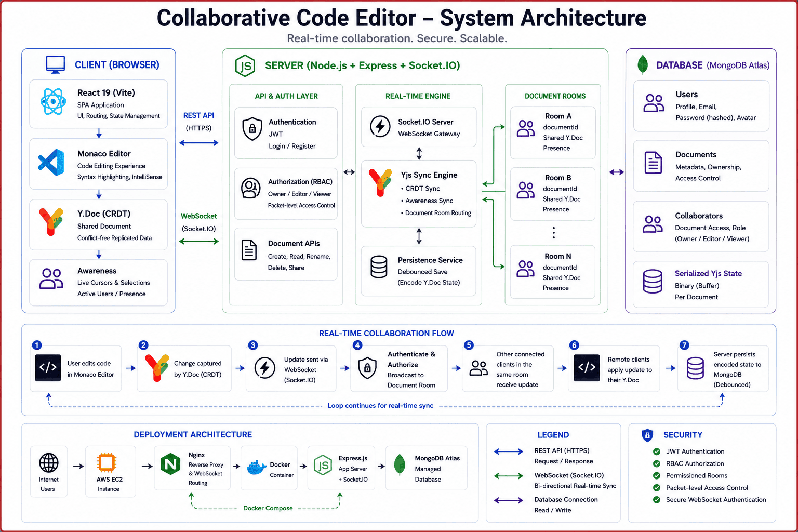
Task: Click 'Syntax Highlighting, IntelliSense' under Monaco Editor
Action: pyautogui.click(x=119, y=177)
